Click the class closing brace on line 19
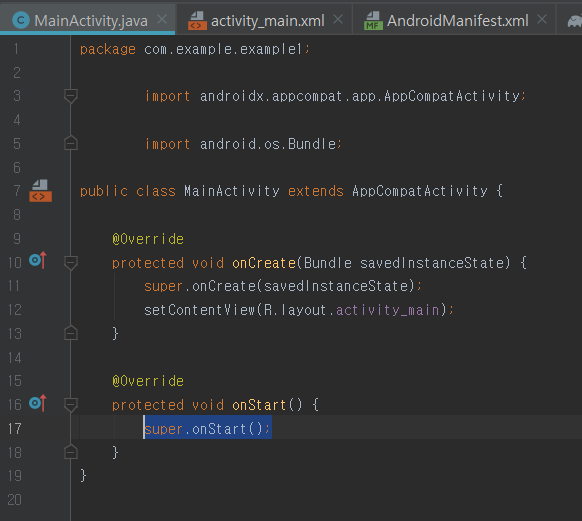The image size is (582, 521). point(83,476)
